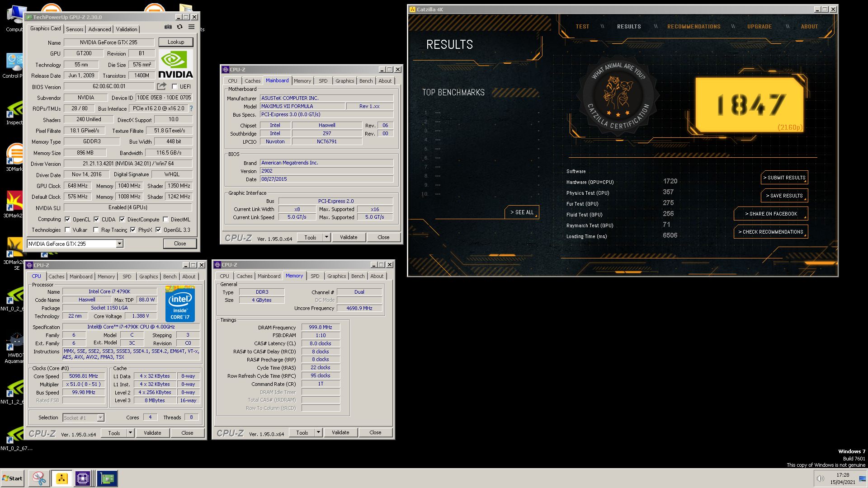Screen dimensions: 868x488
Task: Click SEE ALL under Top Benchmarks
Action: pyautogui.click(x=522, y=212)
